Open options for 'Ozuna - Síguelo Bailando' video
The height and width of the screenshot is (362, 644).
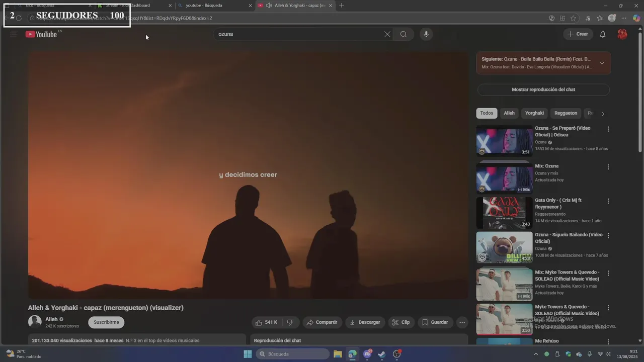tap(608, 236)
